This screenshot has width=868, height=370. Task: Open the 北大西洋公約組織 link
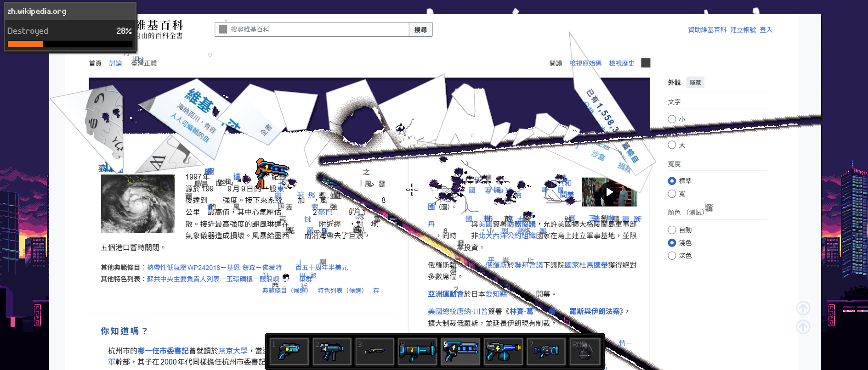(x=507, y=235)
